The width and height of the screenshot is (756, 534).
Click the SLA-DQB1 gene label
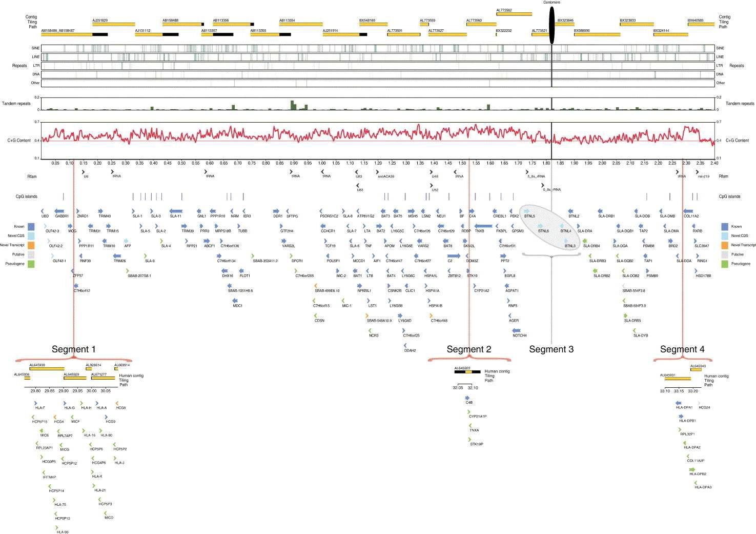pos(625,231)
